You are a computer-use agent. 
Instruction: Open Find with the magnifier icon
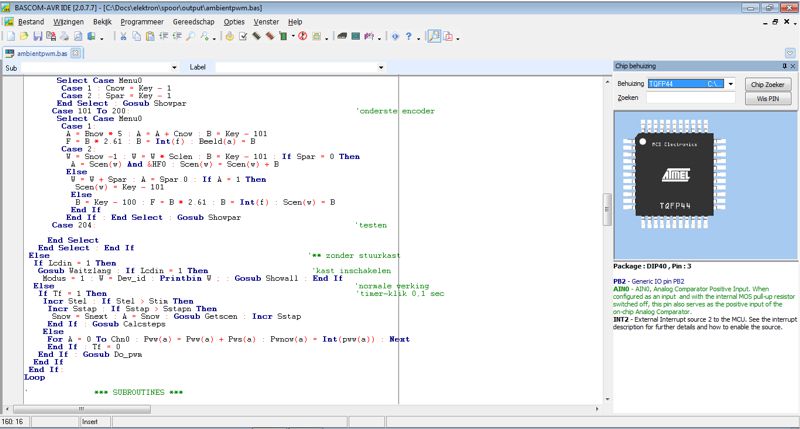point(190,36)
